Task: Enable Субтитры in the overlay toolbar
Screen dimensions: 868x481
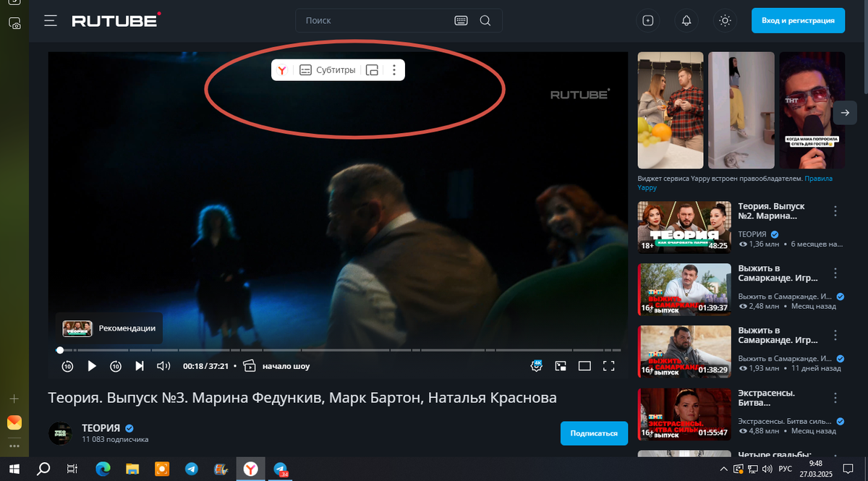Action: 328,70
